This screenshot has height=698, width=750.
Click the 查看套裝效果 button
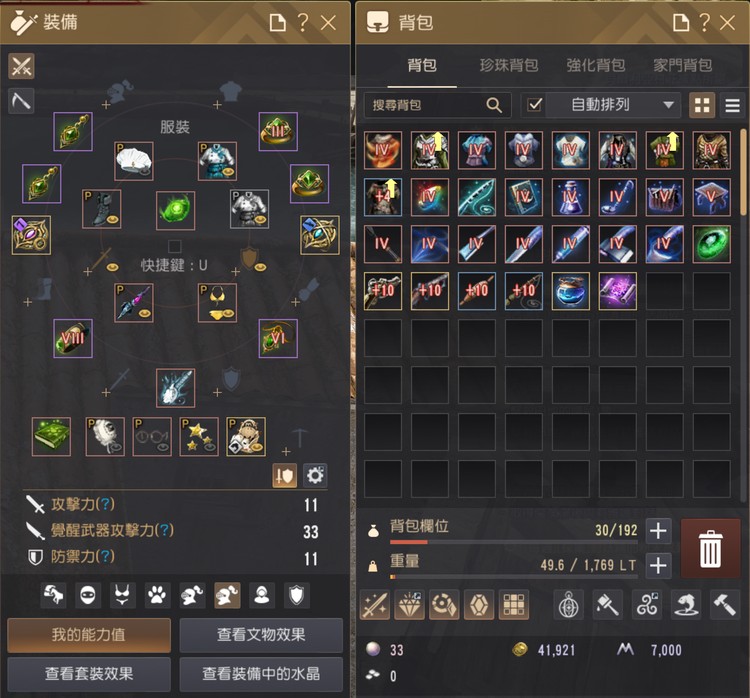tap(89, 674)
